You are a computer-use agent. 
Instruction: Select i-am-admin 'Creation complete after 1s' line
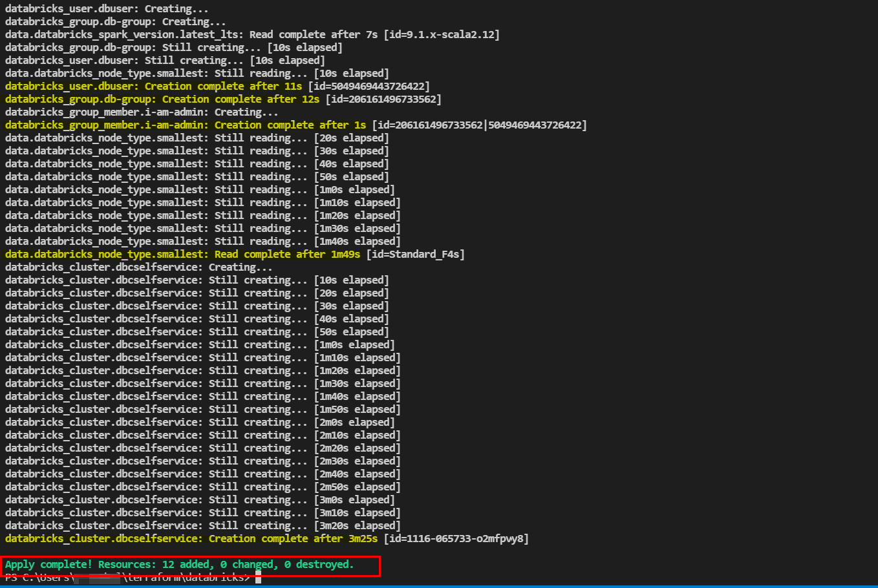tap(296, 125)
